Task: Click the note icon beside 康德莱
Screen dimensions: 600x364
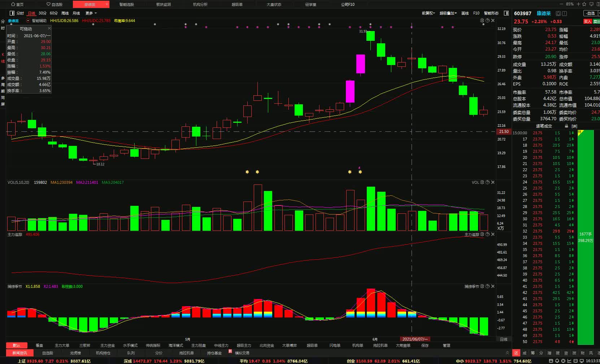Action: 565,13
